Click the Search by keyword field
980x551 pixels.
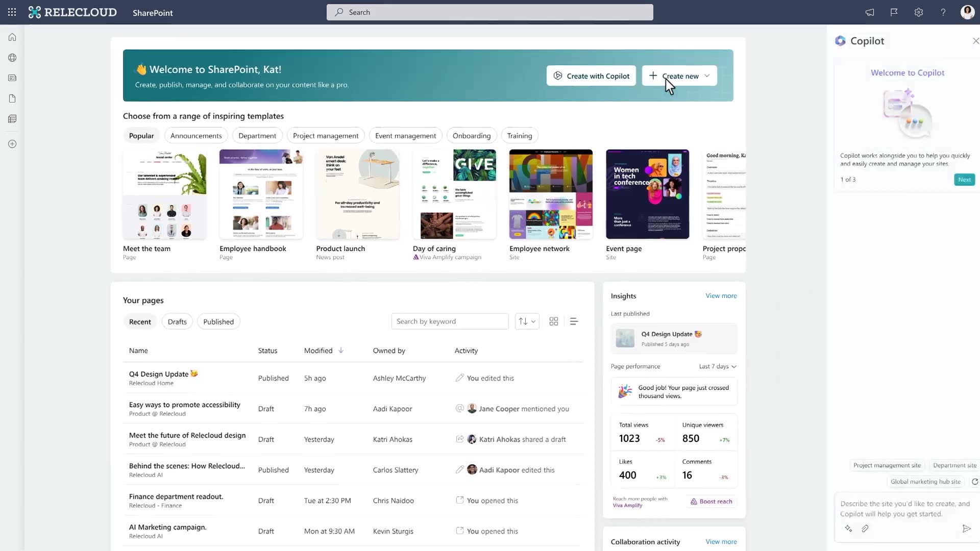point(450,321)
